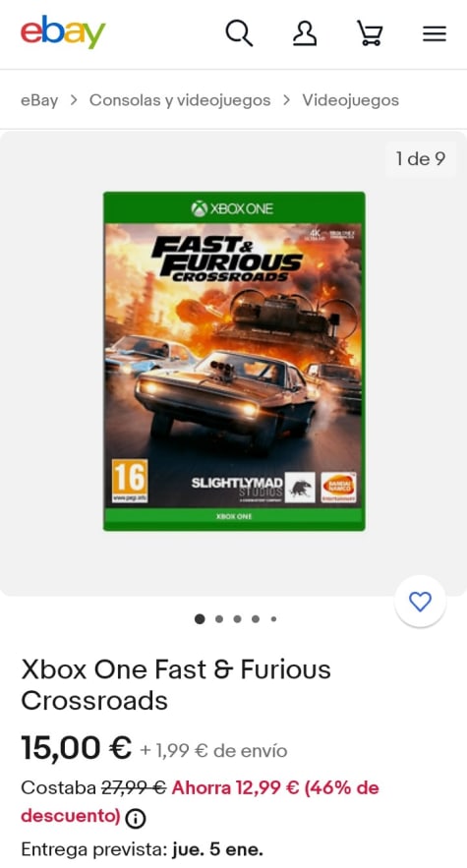467x868 pixels.
Task: Click the 1 de 9 image counter
Action: pyautogui.click(x=421, y=159)
